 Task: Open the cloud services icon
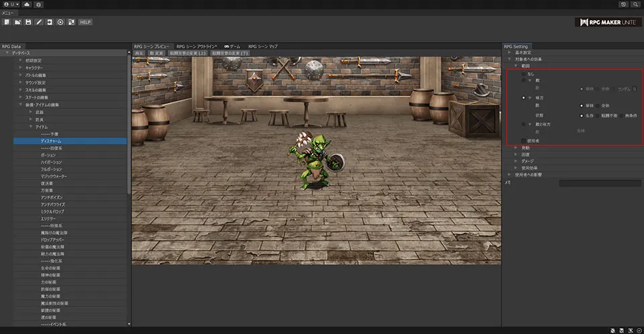[26, 4]
